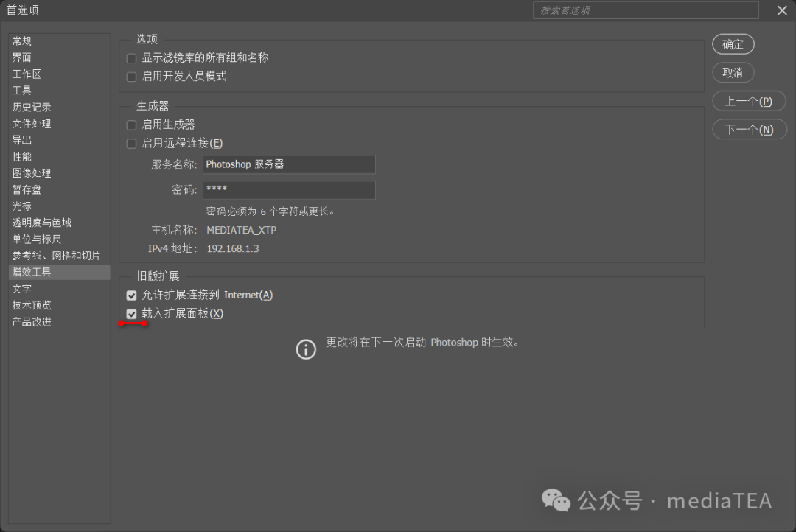
Task: Click the host name MEDIATEA_XTP
Action: coord(242,230)
